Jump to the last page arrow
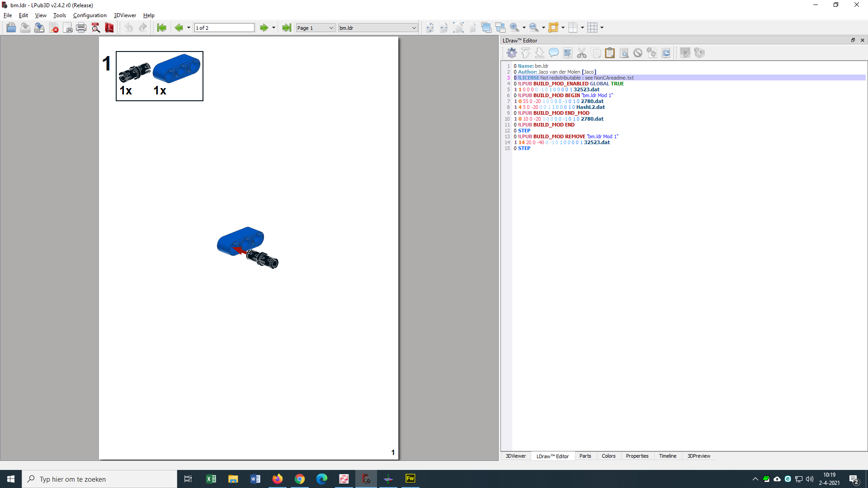Image resolution: width=868 pixels, height=488 pixels. click(287, 28)
